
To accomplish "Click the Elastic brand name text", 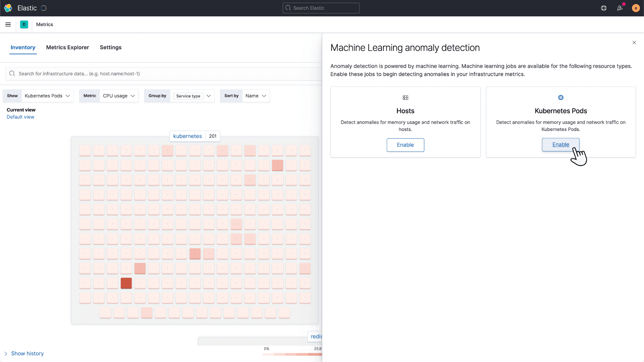I will pyautogui.click(x=27, y=8).
